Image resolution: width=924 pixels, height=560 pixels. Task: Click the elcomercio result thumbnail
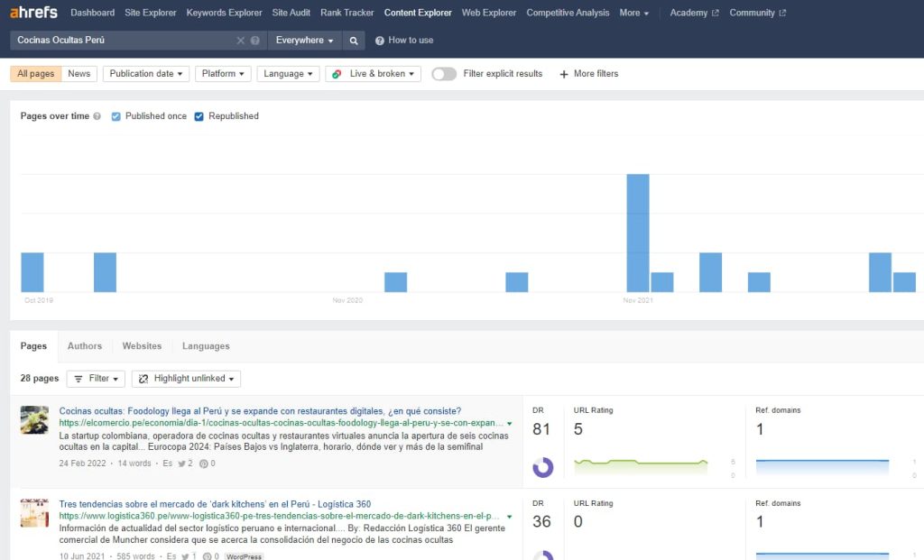click(x=34, y=420)
